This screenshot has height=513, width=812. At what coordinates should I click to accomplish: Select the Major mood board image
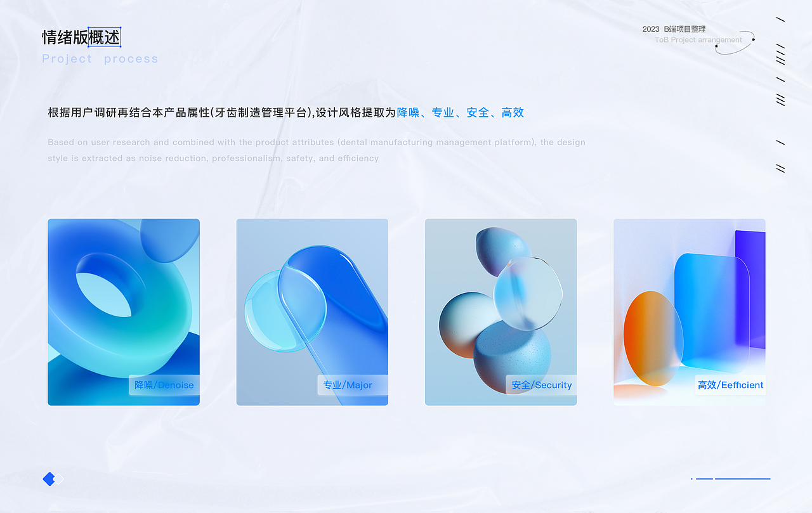click(x=311, y=311)
